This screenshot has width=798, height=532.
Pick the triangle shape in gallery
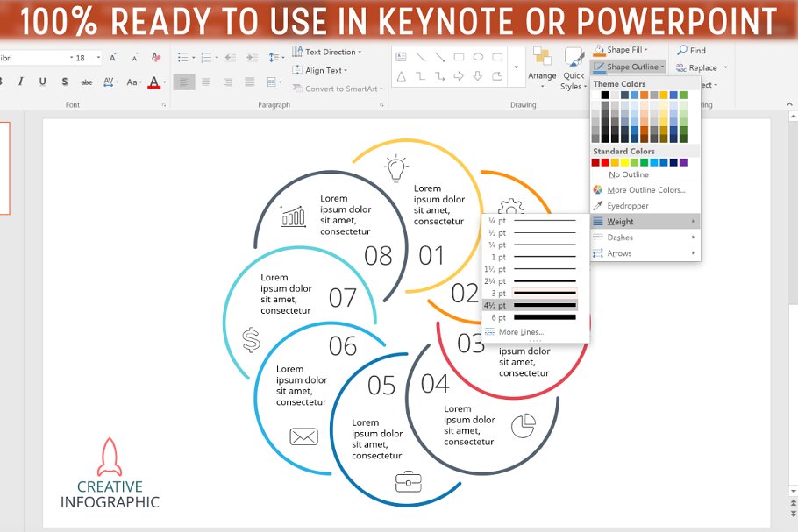401,76
